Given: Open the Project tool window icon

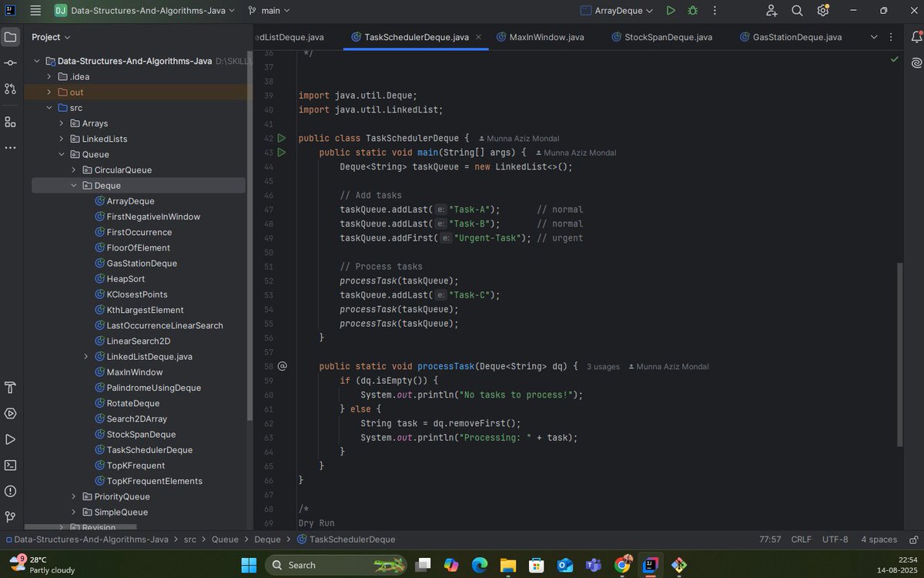Looking at the screenshot, I should [10, 37].
